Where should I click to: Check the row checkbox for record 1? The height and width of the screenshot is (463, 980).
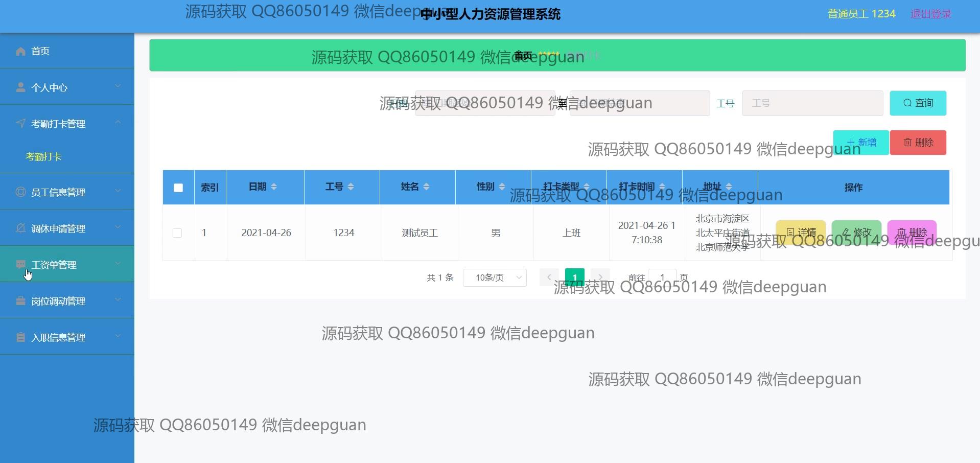[177, 233]
